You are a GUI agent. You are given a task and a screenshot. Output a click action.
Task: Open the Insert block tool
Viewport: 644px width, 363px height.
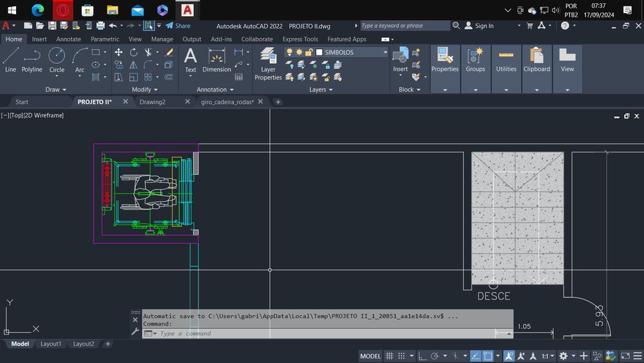click(401, 59)
